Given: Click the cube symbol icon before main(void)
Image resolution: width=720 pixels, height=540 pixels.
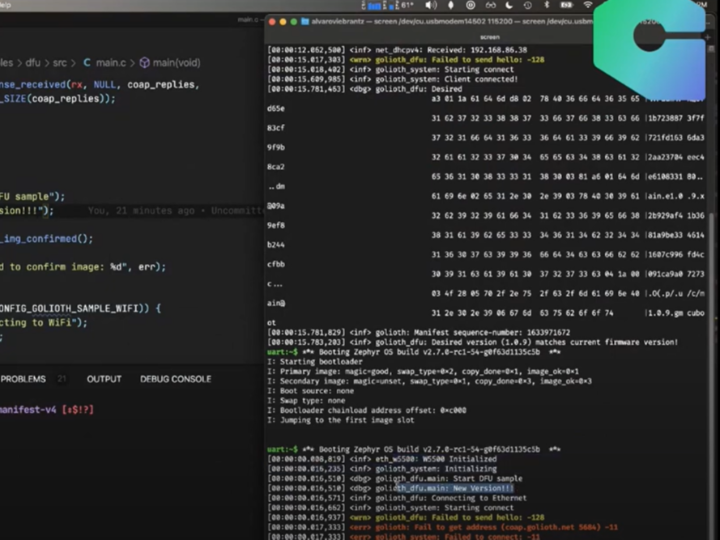Looking at the screenshot, I should (x=144, y=63).
